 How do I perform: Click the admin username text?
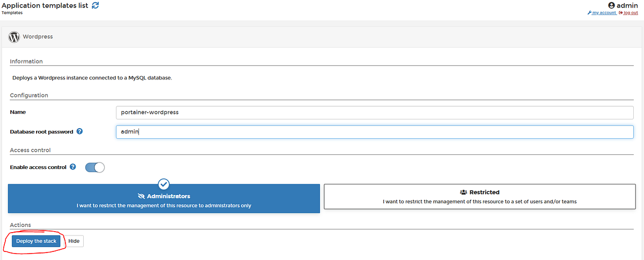tap(627, 5)
